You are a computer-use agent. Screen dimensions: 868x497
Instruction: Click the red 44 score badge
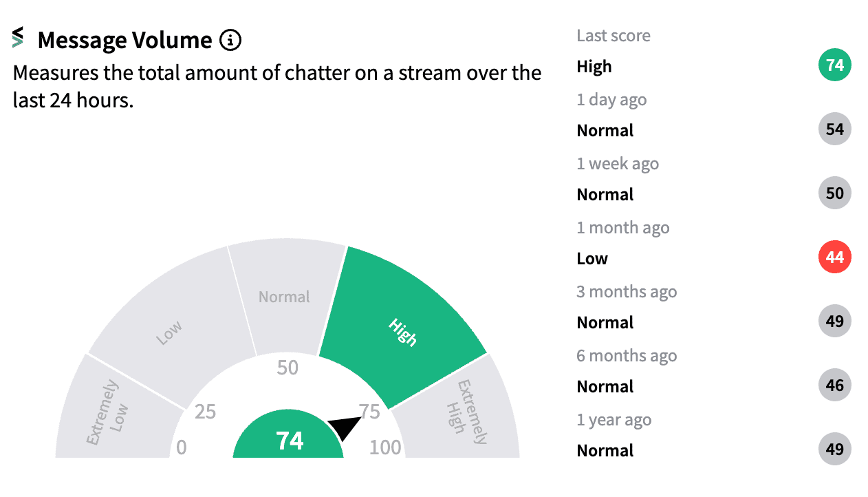pyautogui.click(x=834, y=257)
